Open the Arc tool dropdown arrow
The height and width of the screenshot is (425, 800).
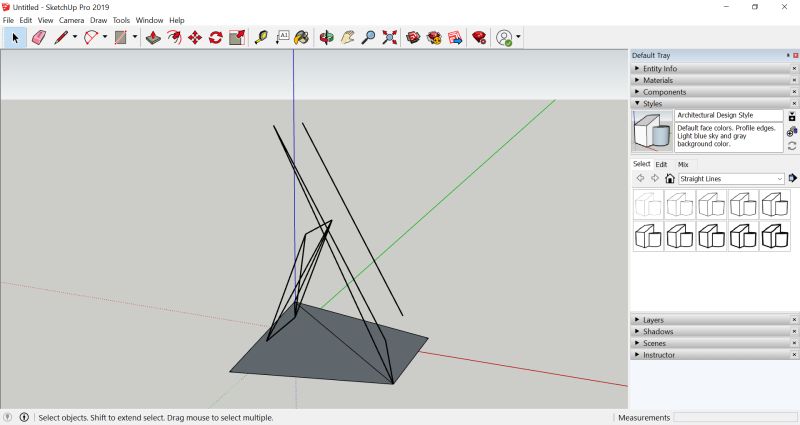(x=105, y=37)
